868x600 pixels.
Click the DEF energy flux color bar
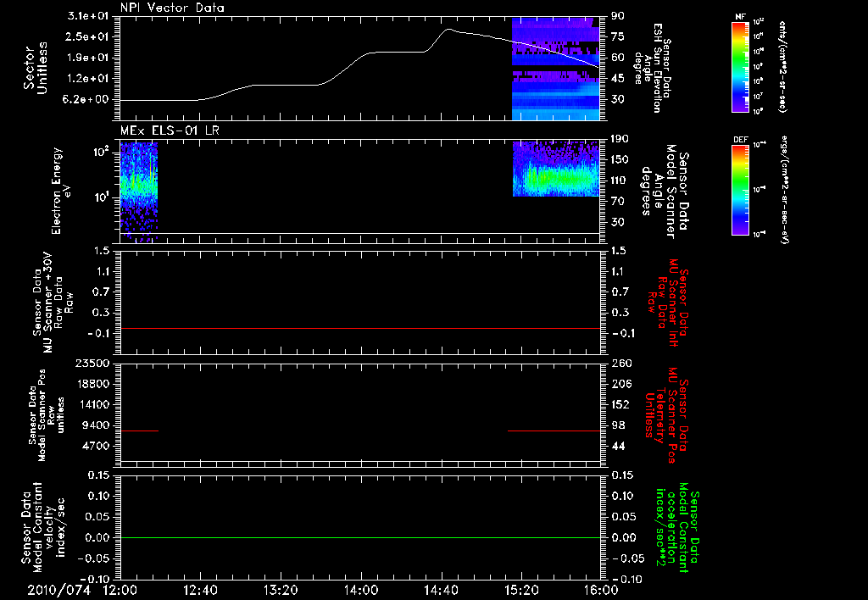click(741, 190)
